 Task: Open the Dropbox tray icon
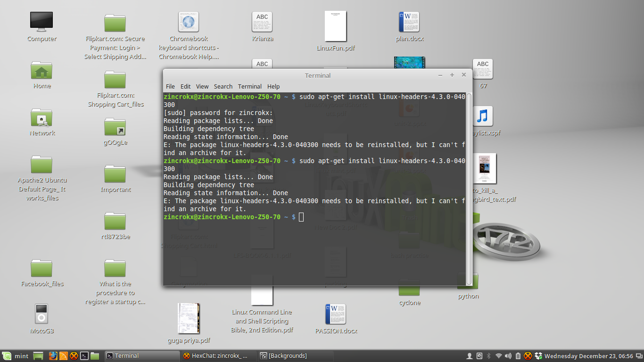point(539,356)
